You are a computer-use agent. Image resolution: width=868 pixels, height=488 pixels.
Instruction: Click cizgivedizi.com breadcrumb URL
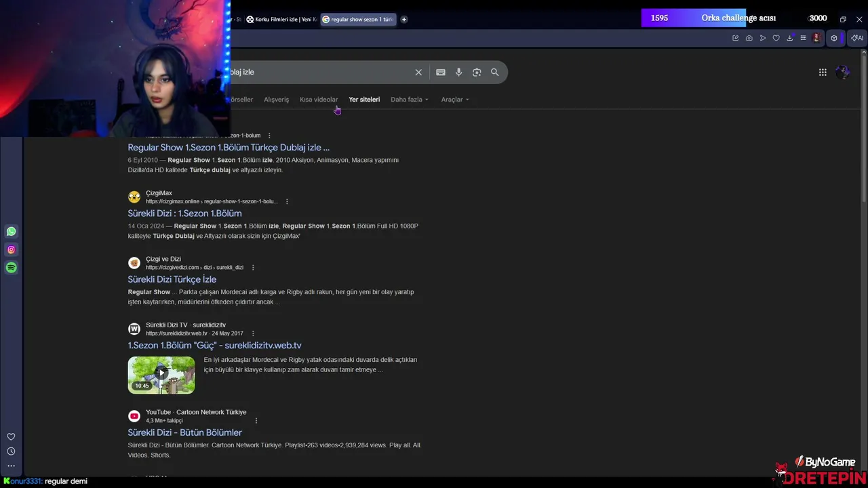coord(195,268)
